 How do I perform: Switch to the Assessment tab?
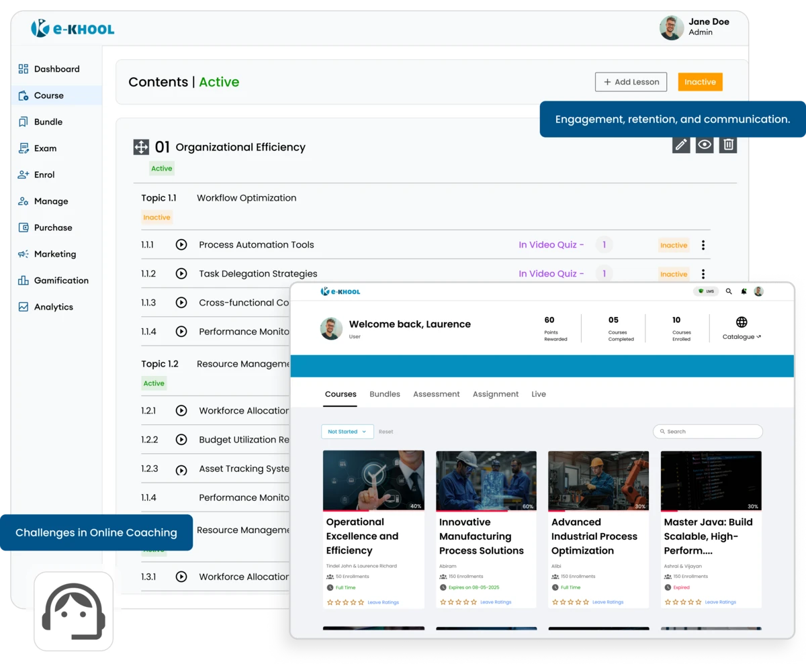coord(437,394)
